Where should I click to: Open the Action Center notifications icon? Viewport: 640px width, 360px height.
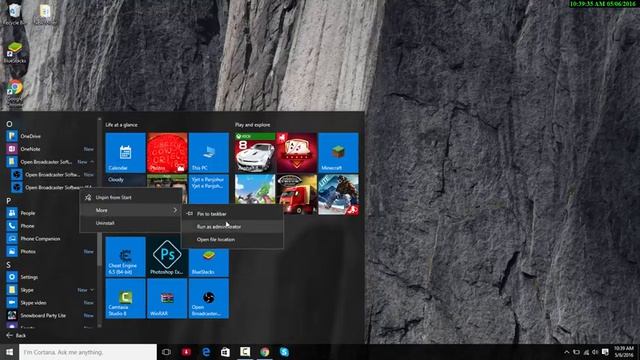pos(605,352)
